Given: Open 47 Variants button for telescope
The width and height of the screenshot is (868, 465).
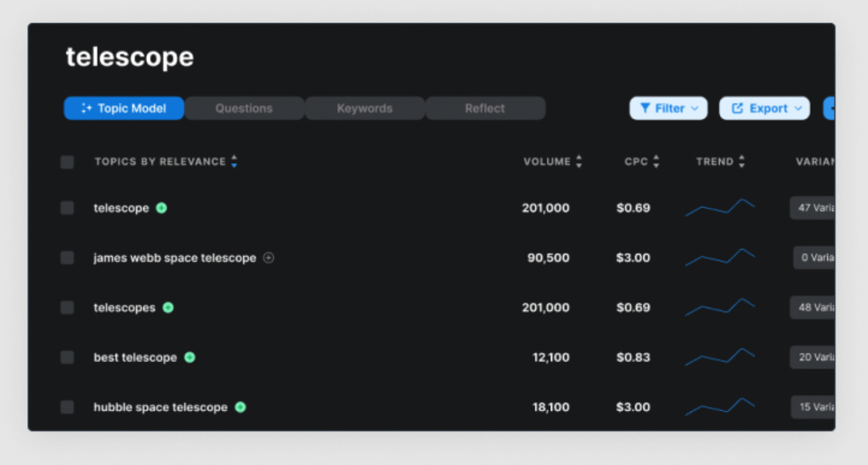Looking at the screenshot, I should [812, 208].
